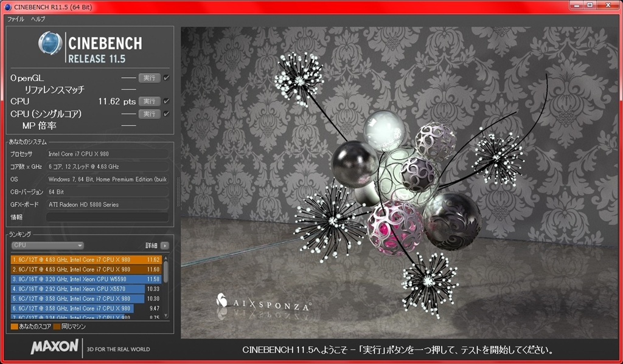Click the CINEBENCH title bar app icon
The height and width of the screenshot is (364, 623).
tap(7, 7)
